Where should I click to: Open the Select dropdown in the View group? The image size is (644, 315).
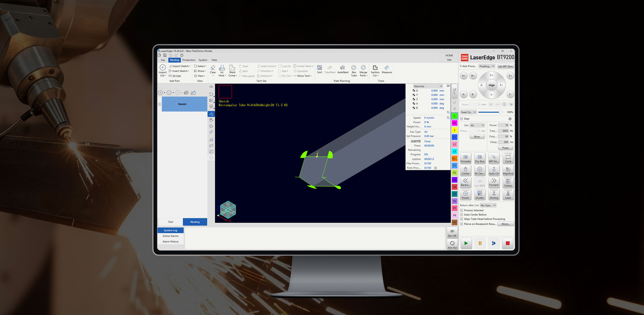200,66
